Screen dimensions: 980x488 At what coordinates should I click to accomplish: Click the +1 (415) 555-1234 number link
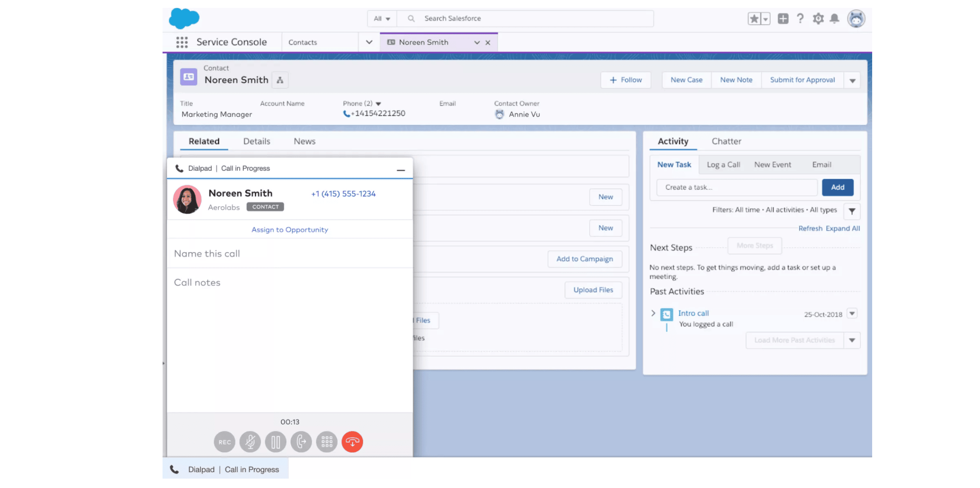coord(343,194)
